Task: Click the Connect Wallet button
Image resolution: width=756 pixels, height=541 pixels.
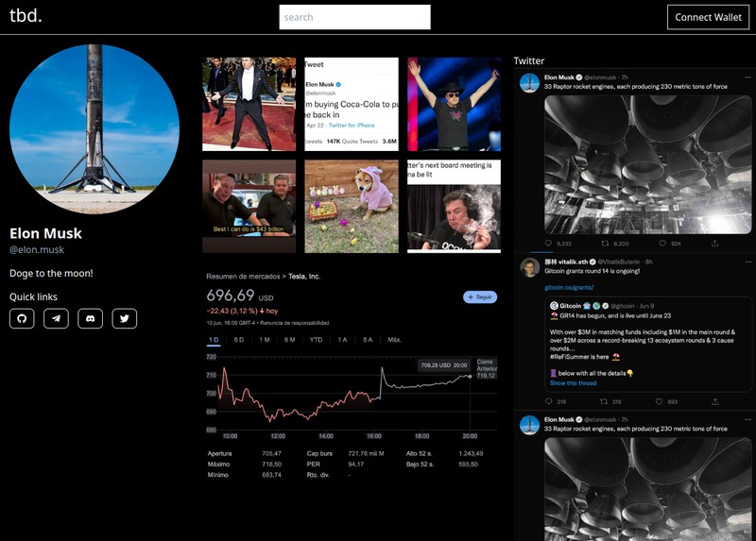Action: click(708, 17)
